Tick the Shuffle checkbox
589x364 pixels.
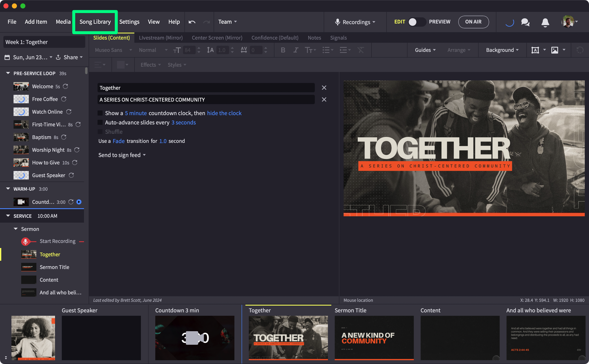tap(100, 132)
